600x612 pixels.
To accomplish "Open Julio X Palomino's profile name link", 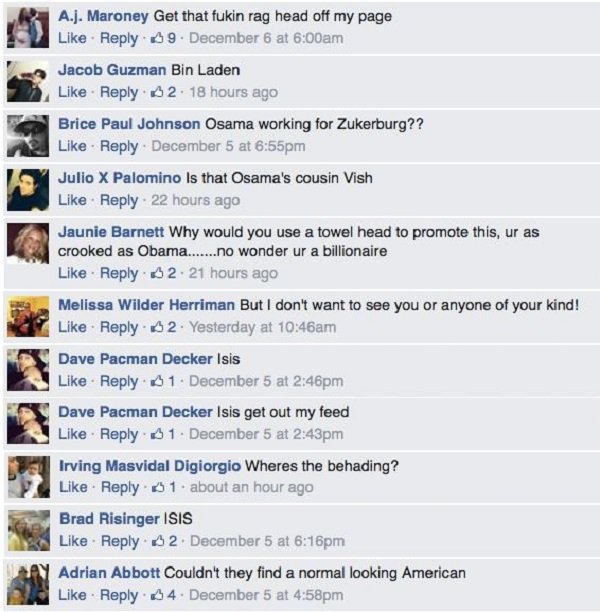I will [x=120, y=178].
